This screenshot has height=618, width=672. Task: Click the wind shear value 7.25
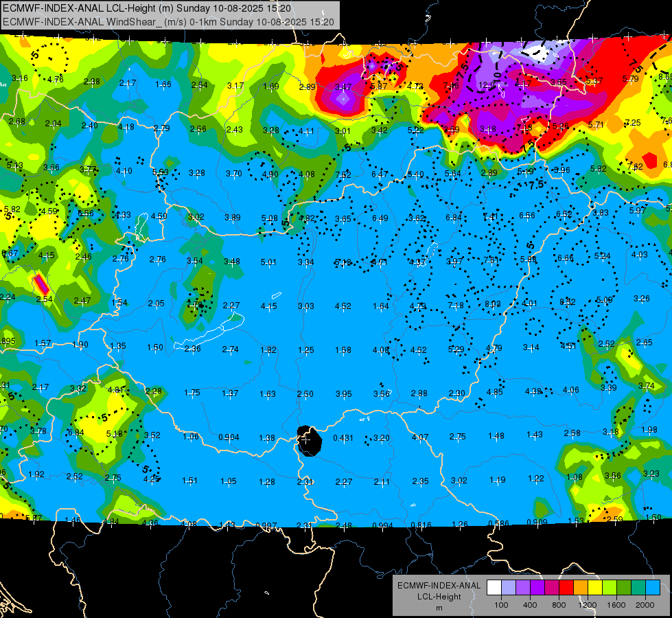pyautogui.click(x=633, y=123)
